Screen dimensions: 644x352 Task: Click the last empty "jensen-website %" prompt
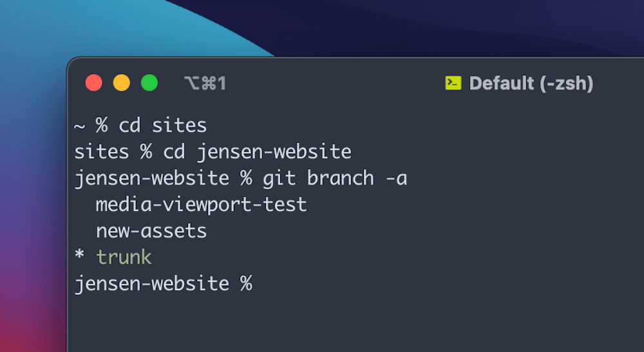[x=163, y=283]
